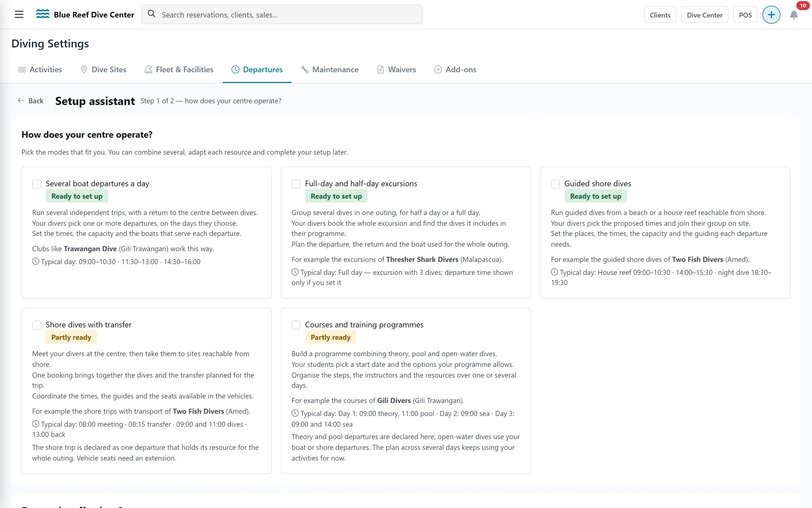This screenshot has height=508, width=812.
Task: Click the Blue Reef wave logo
Action: tap(43, 14)
